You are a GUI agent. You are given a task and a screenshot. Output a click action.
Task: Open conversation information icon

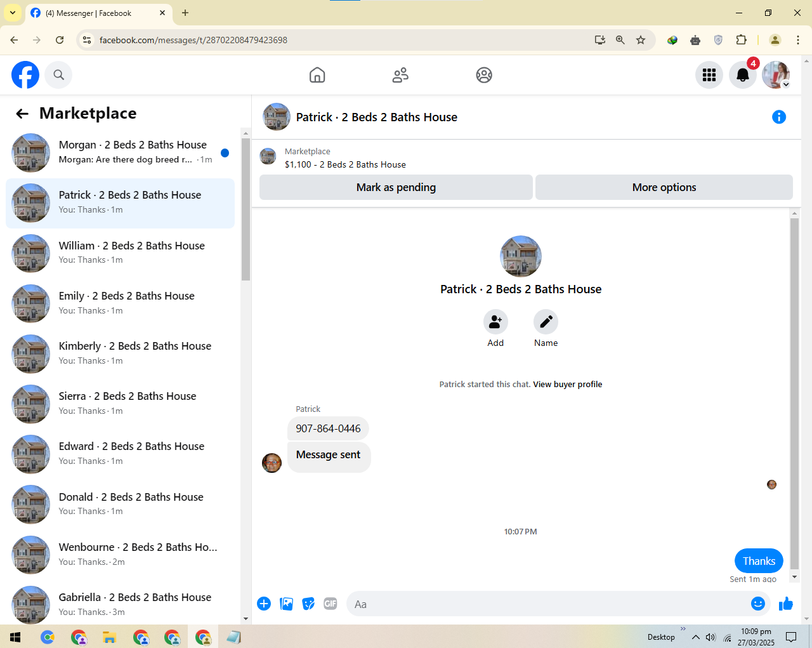[779, 117]
